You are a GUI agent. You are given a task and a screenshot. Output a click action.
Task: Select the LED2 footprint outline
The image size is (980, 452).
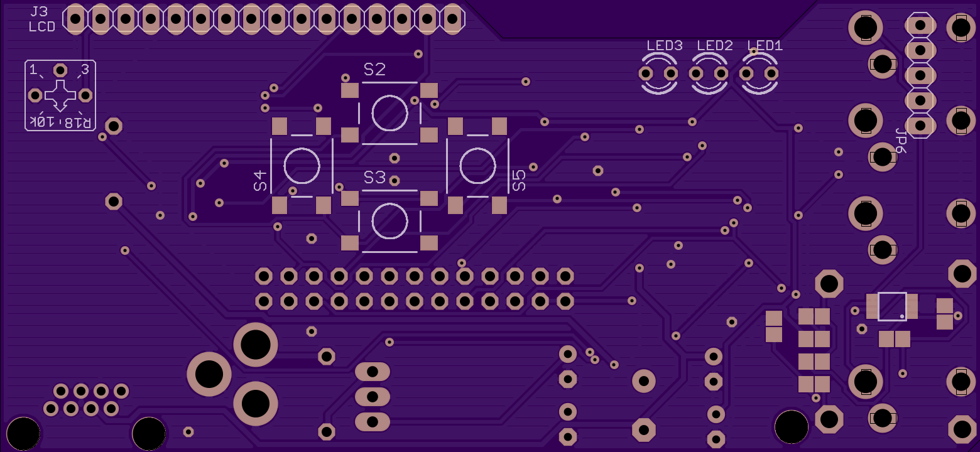pos(709,74)
